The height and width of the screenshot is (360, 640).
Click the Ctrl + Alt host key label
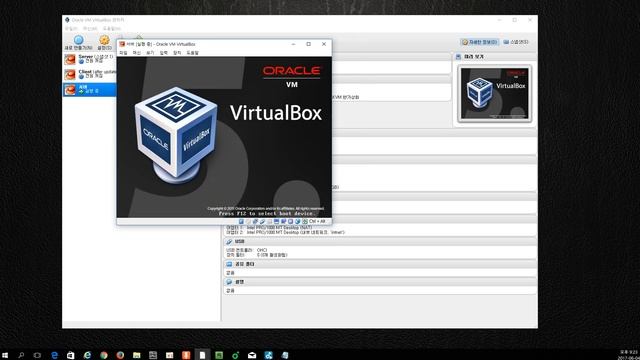(317, 222)
